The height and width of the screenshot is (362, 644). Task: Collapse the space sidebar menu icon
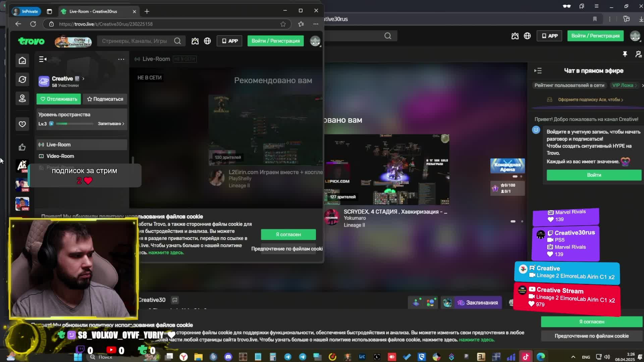coord(43,59)
